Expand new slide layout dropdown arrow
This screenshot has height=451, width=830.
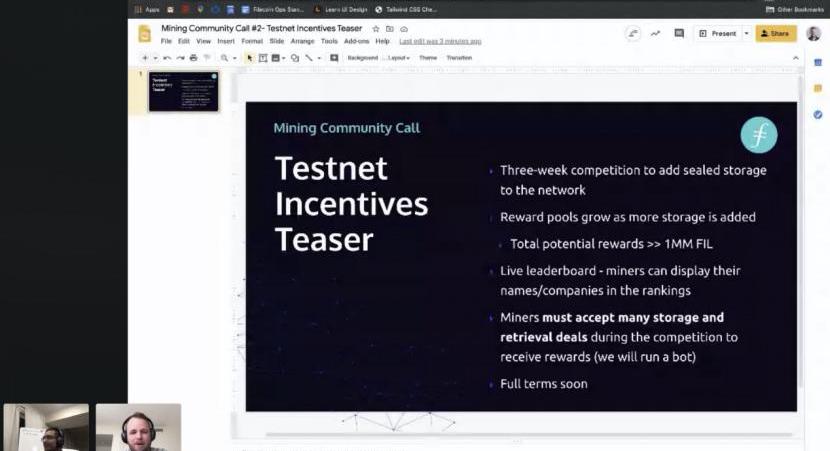click(x=156, y=58)
